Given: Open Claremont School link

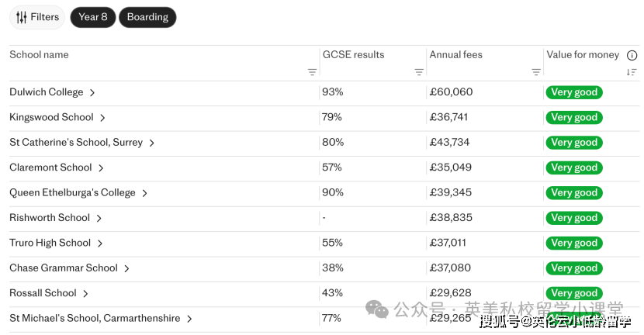Looking at the screenshot, I should click(x=50, y=167).
